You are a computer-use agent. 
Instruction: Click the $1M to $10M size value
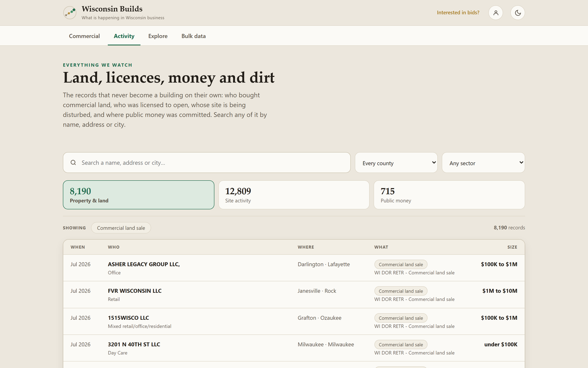tap(500, 291)
